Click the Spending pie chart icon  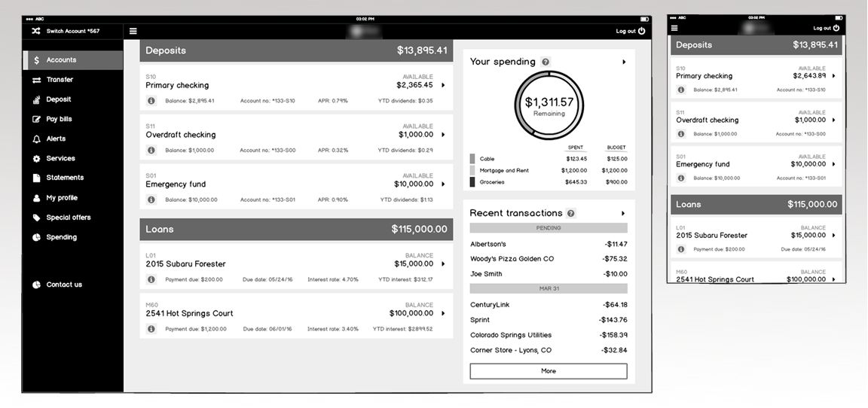pyautogui.click(x=36, y=237)
